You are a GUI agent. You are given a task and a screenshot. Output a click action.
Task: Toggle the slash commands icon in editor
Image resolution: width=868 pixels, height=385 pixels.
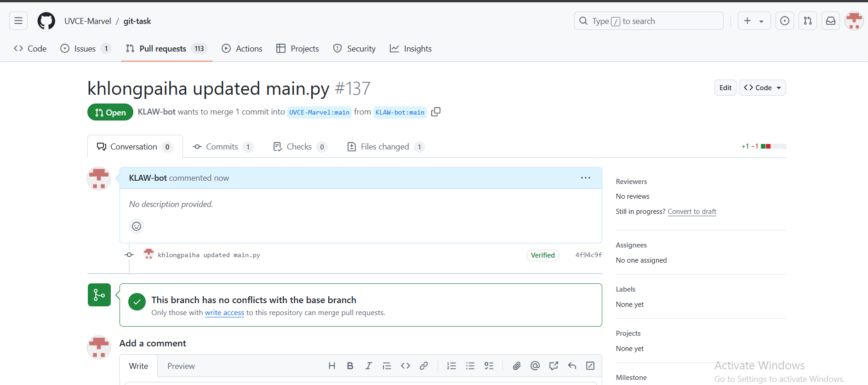(590, 366)
